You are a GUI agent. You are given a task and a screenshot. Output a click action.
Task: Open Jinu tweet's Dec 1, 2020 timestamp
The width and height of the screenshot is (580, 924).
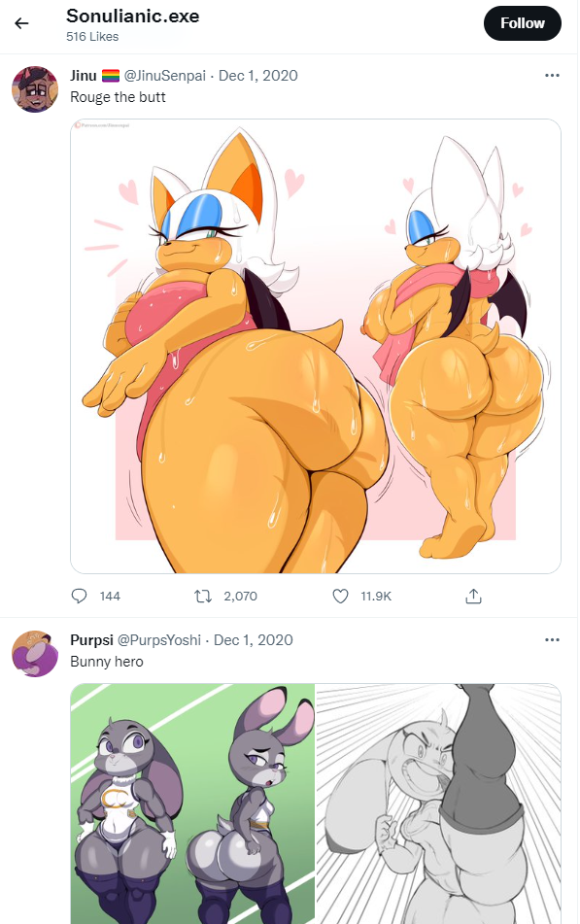point(258,76)
